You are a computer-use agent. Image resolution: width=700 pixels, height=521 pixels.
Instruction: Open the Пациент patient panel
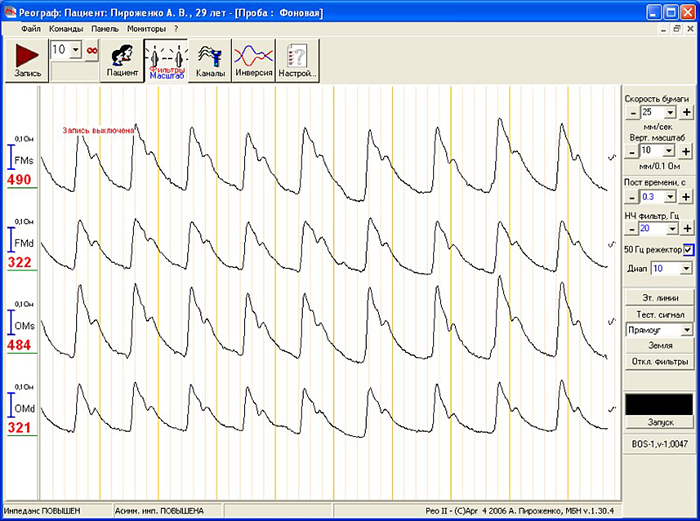point(122,61)
